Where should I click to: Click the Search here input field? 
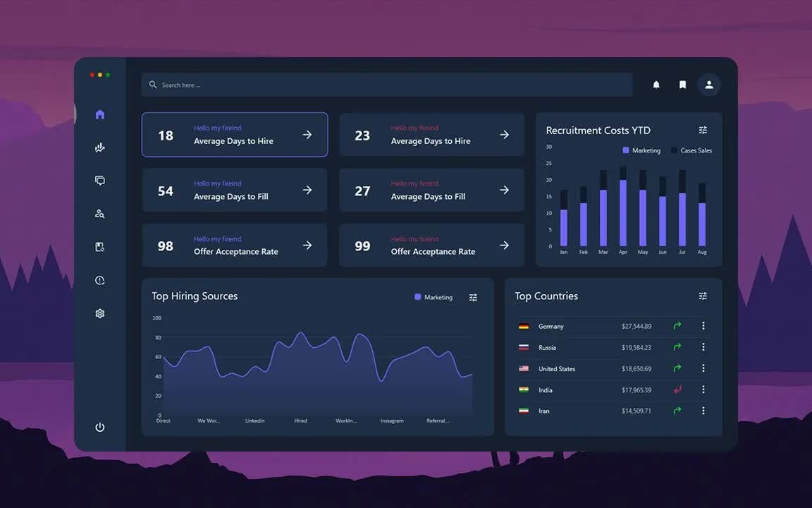click(x=387, y=85)
